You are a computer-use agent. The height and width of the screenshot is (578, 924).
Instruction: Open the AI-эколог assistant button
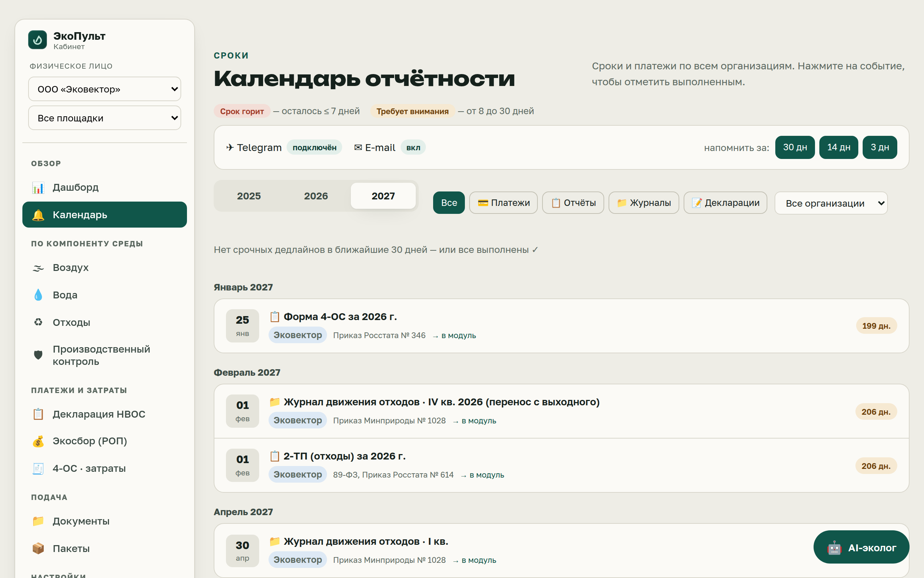(861, 547)
